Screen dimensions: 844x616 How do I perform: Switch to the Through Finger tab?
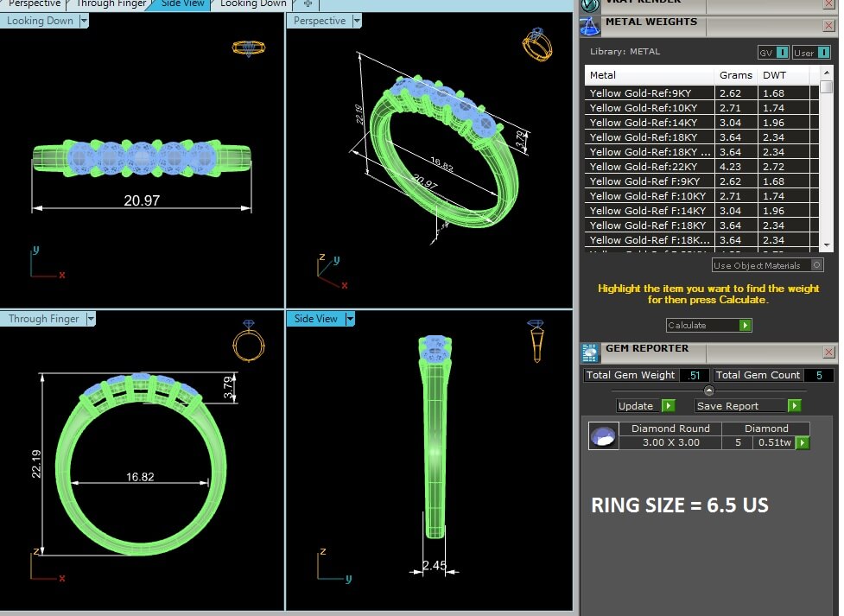pos(111,4)
